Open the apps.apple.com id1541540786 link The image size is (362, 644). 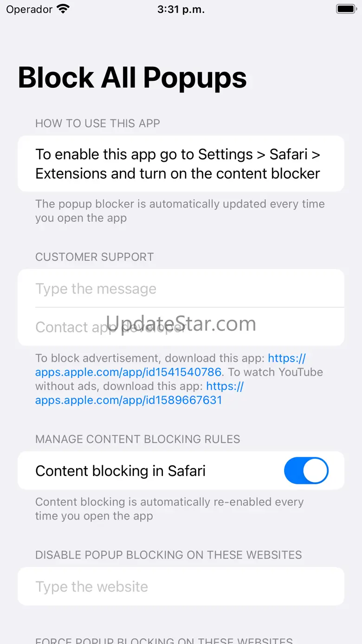pos(171,365)
